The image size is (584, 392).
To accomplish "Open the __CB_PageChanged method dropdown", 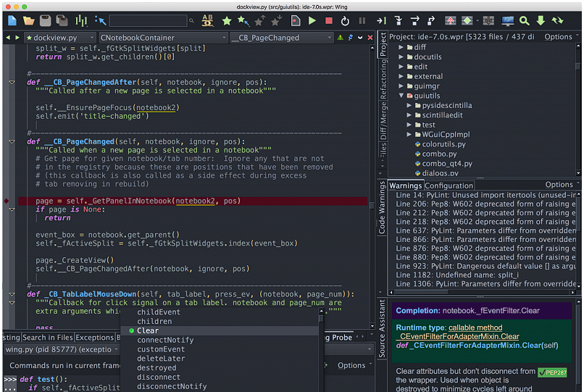I will click(x=281, y=38).
